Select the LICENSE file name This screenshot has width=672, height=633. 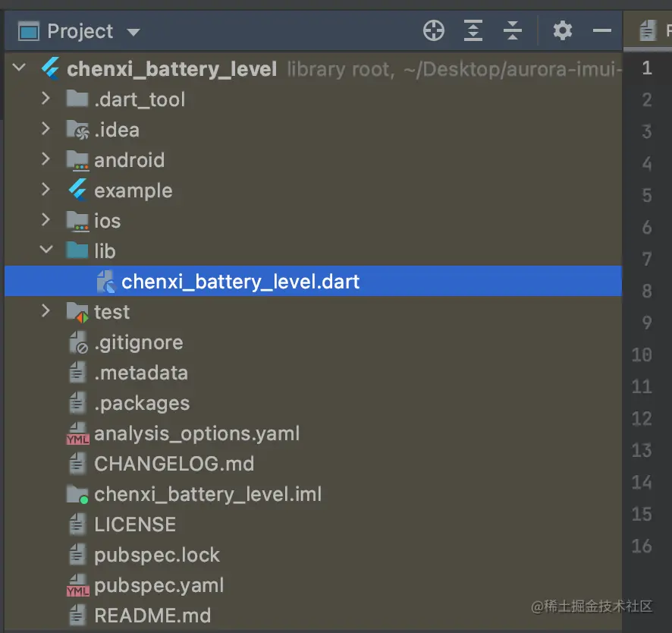(135, 524)
